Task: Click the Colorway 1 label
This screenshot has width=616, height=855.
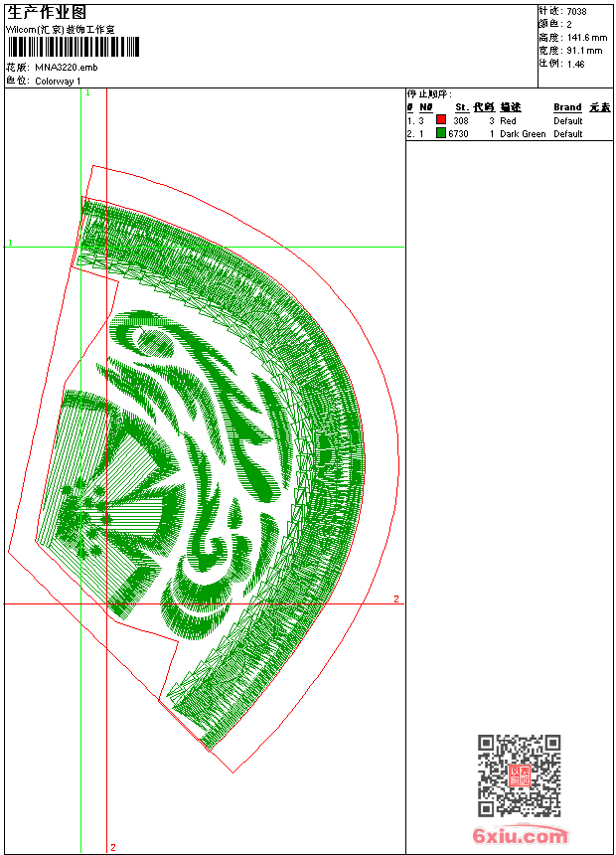Action: [x=59, y=82]
